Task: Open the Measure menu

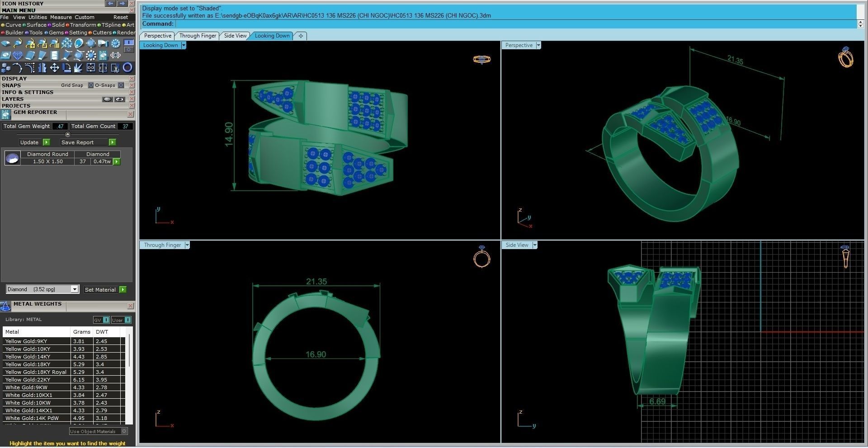Action: point(61,17)
